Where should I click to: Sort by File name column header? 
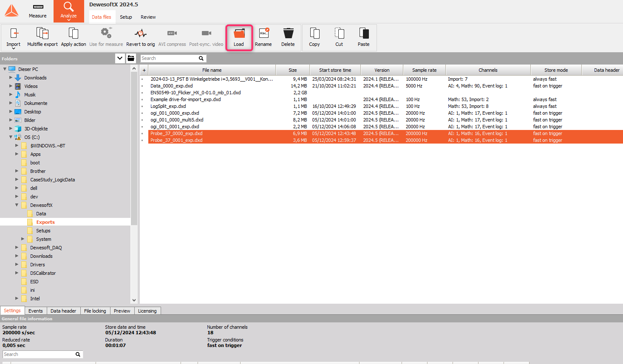(x=212, y=70)
